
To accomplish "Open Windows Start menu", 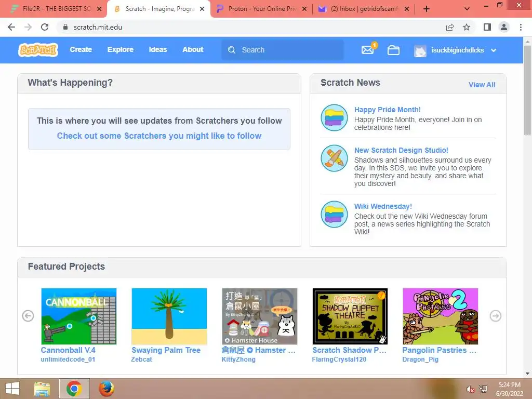I will tap(12, 389).
